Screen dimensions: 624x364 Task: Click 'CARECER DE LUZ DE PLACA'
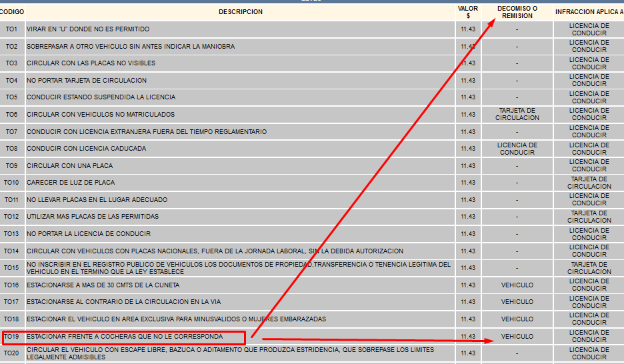point(71,183)
